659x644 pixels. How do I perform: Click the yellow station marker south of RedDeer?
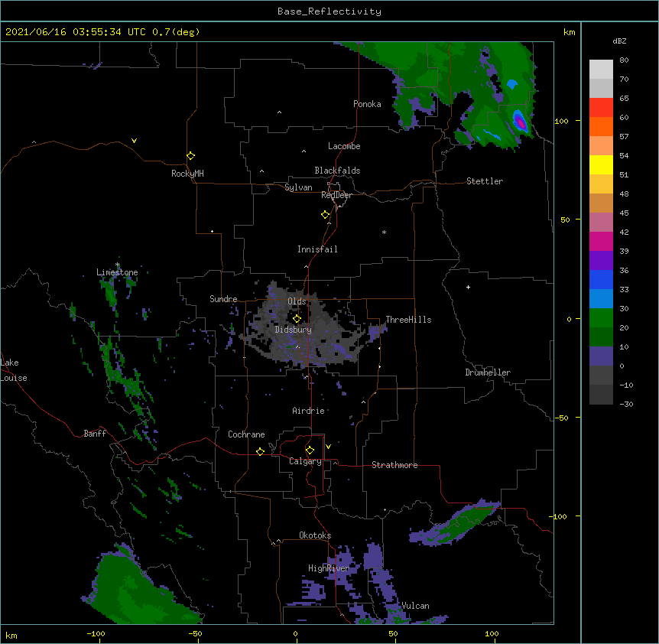[326, 215]
